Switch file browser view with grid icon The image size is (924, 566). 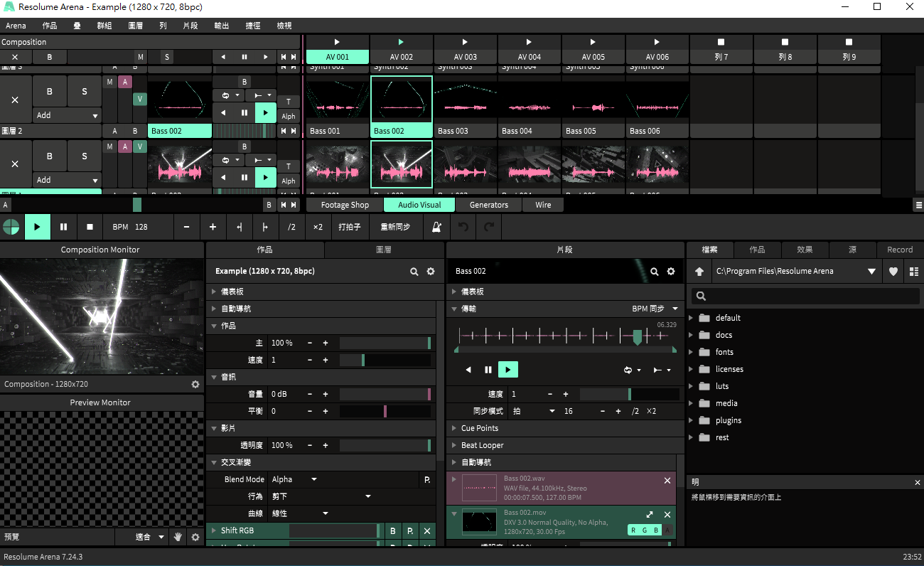tap(914, 272)
